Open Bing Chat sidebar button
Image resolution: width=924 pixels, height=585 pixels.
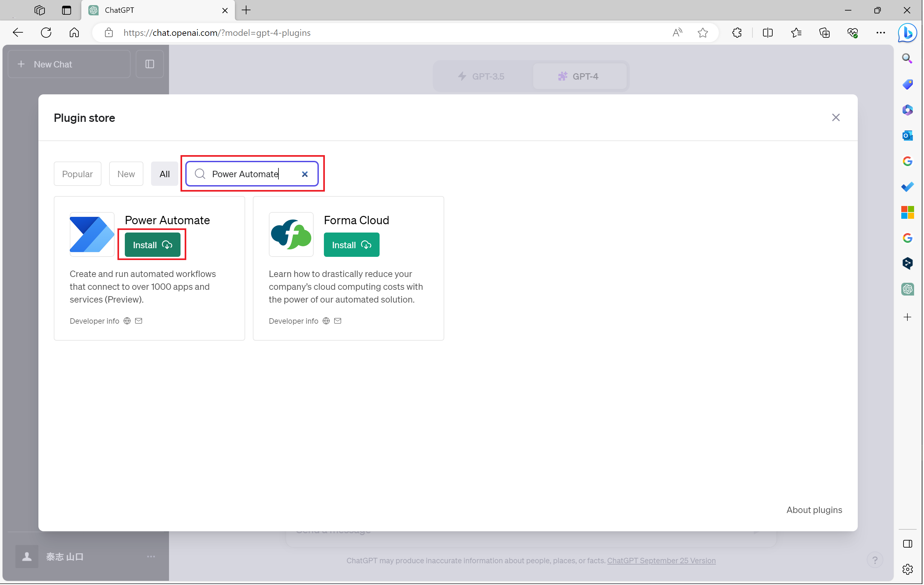point(907,33)
